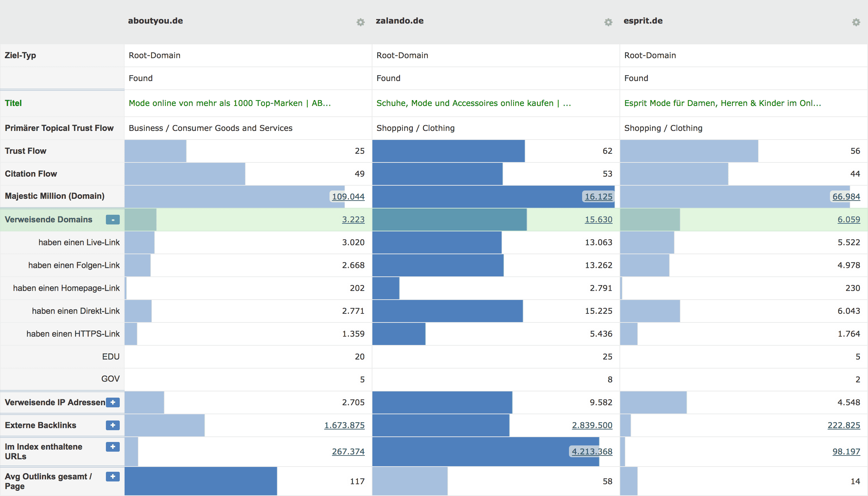The width and height of the screenshot is (868, 496).
Task: Collapse the Verweisende Domains section
Action: [113, 220]
